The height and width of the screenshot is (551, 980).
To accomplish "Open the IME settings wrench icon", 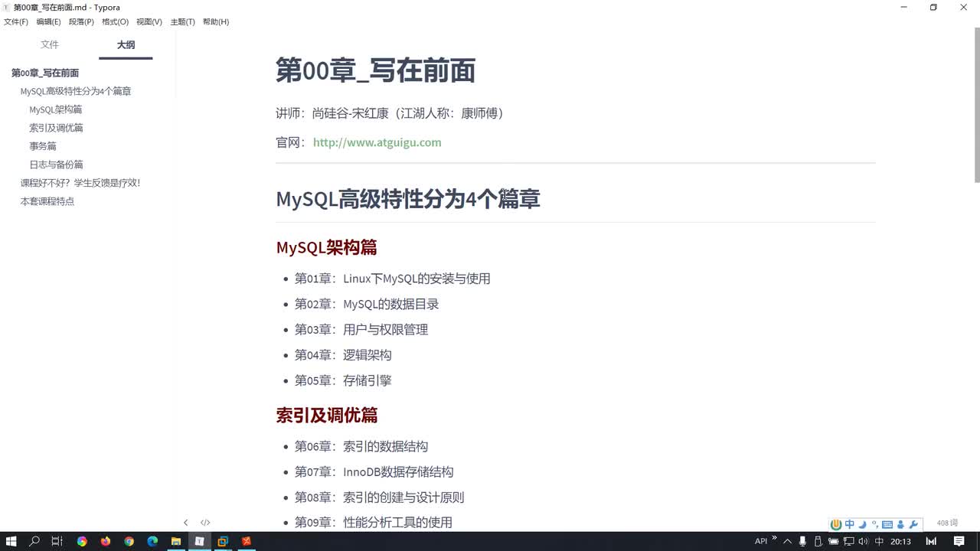I will pyautogui.click(x=913, y=524).
